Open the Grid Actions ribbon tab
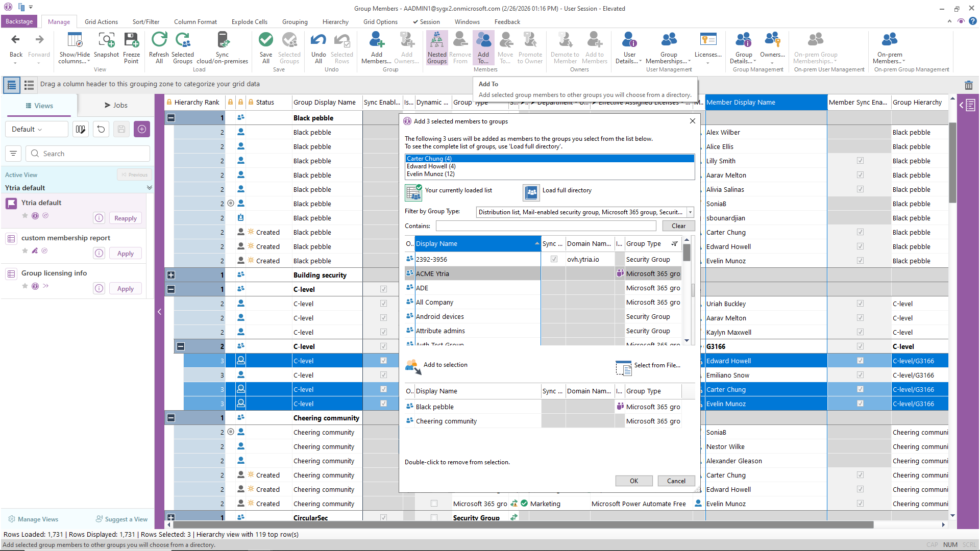This screenshot has height=551, width=980. click(101, 22)
